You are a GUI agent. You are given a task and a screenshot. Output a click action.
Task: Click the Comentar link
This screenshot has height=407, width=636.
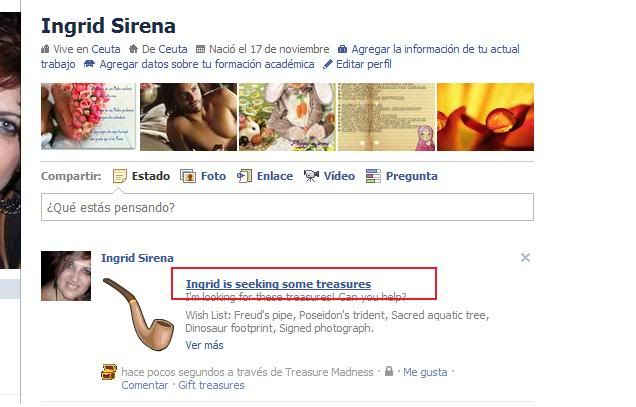click(145, 385)
